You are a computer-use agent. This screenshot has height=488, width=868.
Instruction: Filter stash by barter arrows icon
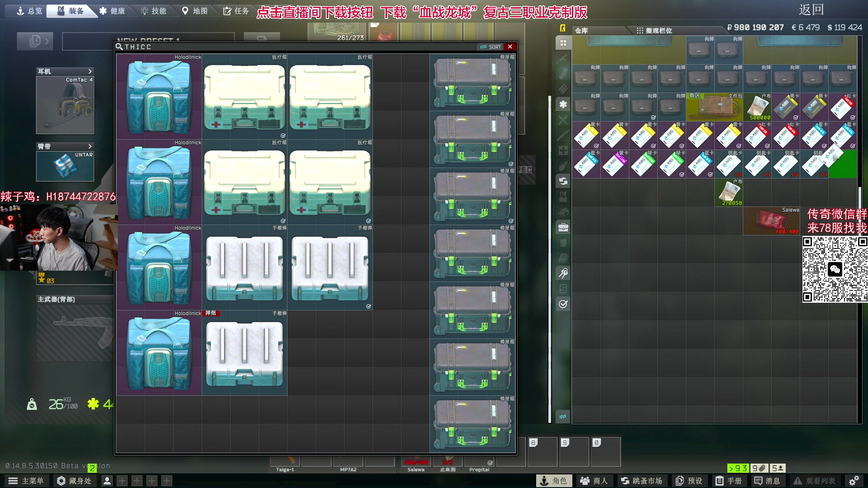tap(563, 181)
